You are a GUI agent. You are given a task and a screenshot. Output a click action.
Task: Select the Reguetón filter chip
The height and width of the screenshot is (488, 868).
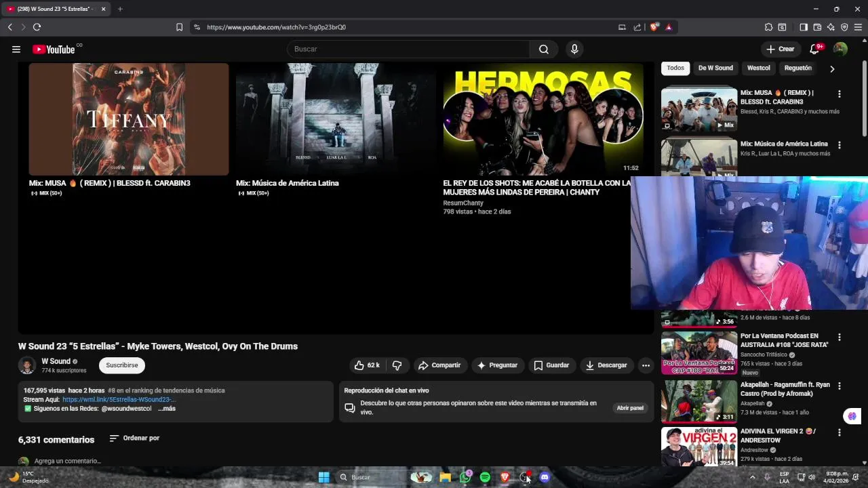[797, 68]
